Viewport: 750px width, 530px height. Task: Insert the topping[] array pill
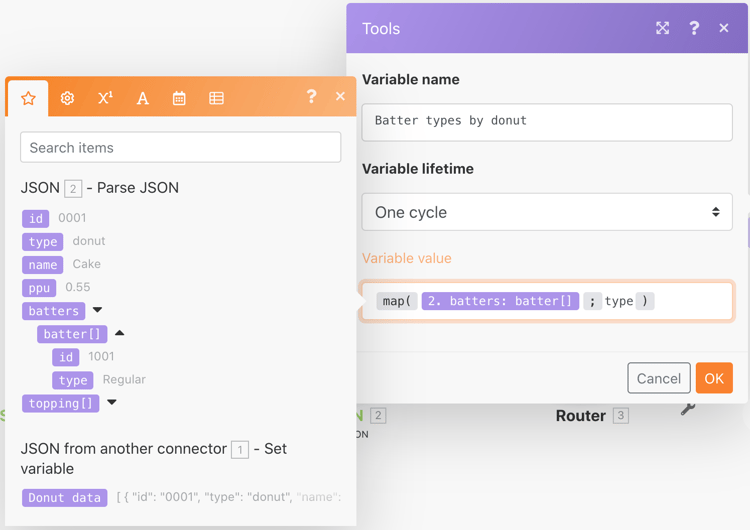point(61,403)
